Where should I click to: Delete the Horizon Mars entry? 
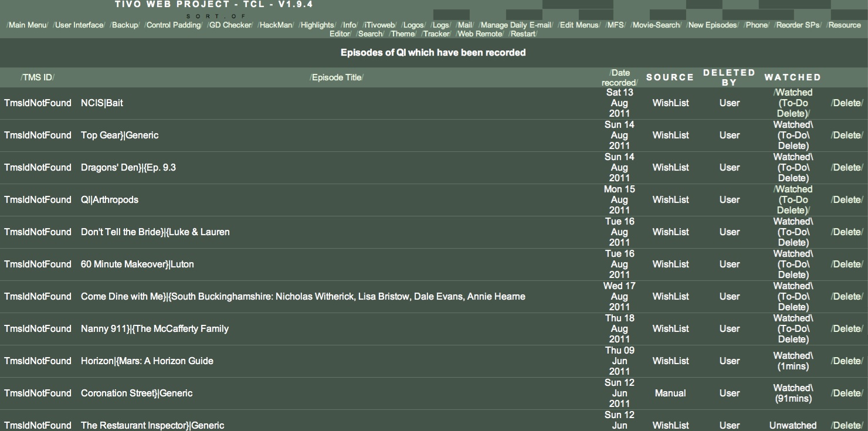pos(847,361)
